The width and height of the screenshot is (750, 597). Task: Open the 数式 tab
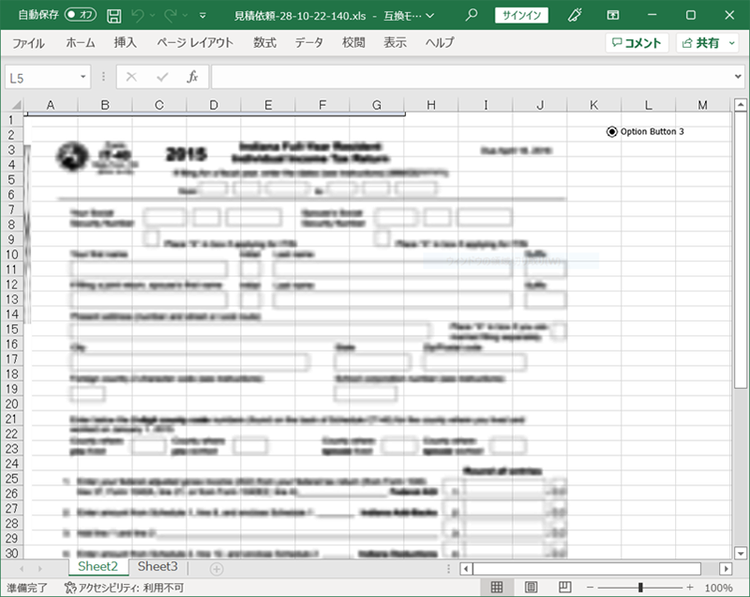tap(265, 43)
